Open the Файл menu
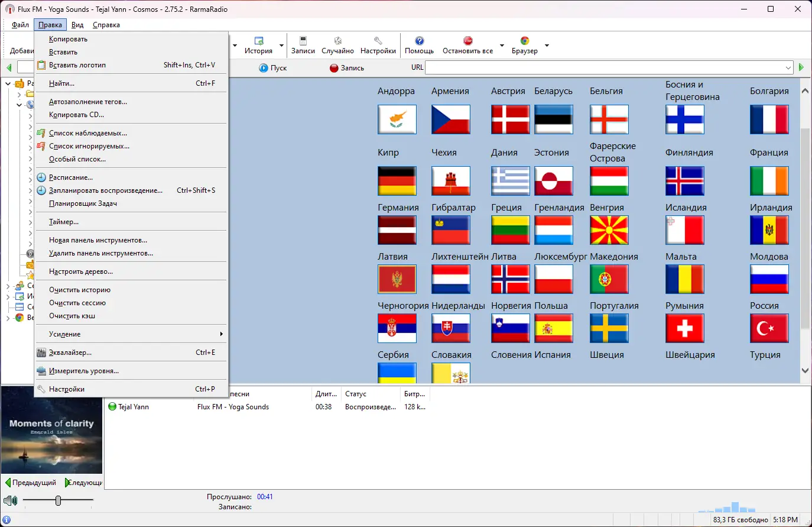812x527 pixels. pyautogui.click(x=20, y=25)
